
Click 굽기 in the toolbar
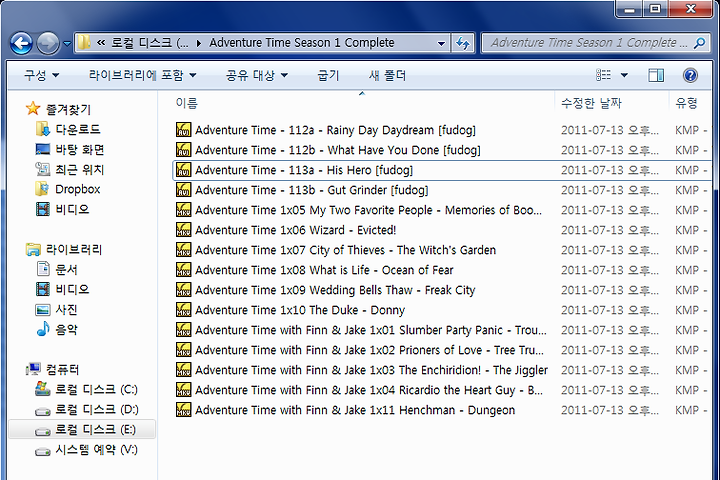point(328,75)
